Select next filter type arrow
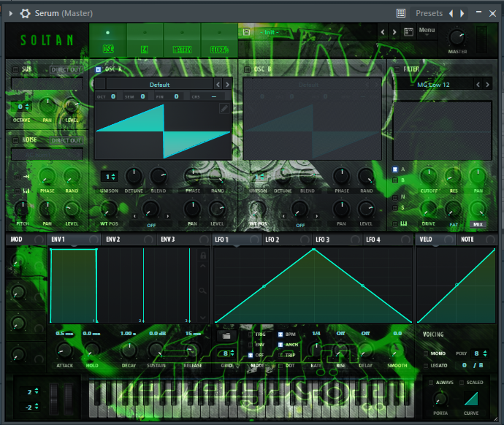This screenshot has width=504, height=425. tap(487, 85)
